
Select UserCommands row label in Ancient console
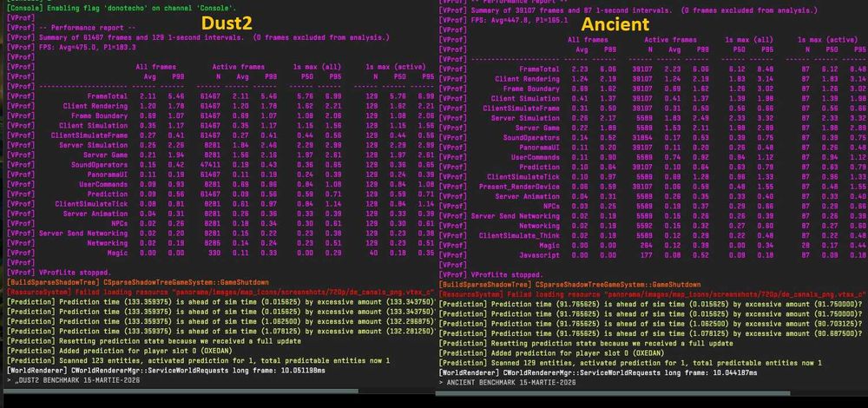click(535, 157)
